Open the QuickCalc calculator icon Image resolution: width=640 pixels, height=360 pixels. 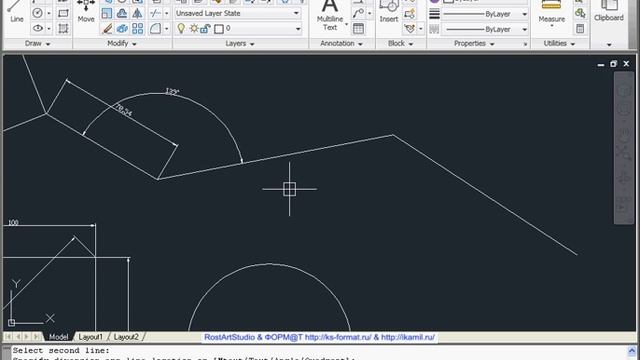tap(580, 29)
